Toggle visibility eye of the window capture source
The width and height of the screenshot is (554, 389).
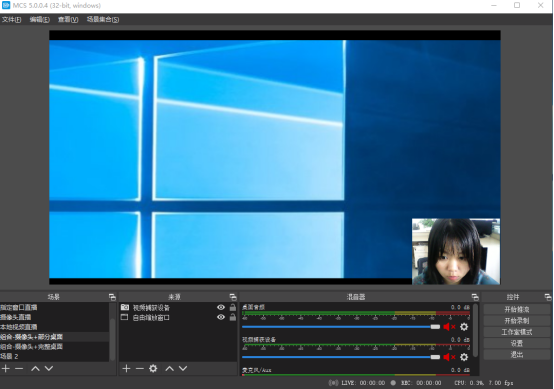(x=221, y=317)
